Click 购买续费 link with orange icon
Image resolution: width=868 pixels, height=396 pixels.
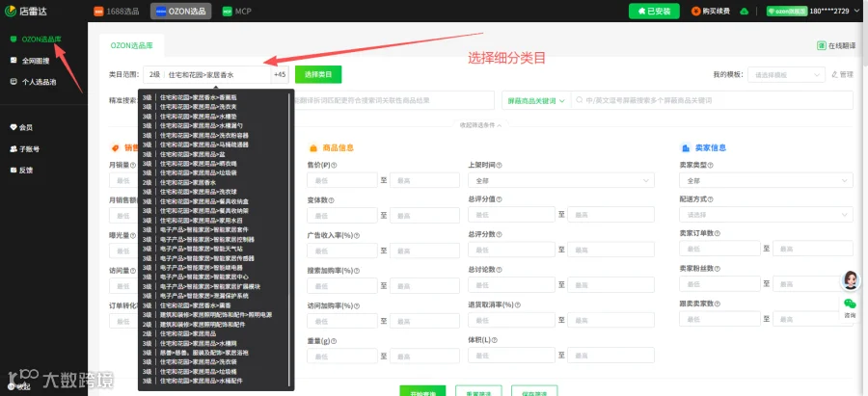tap(710, 11)
